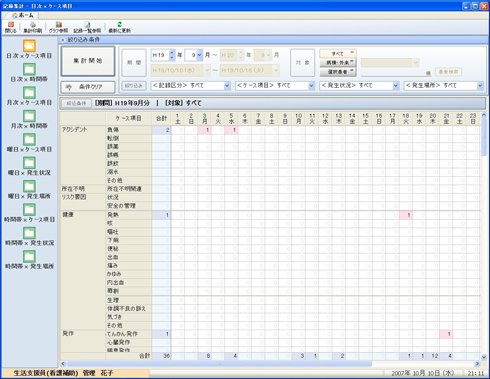The width and height of the screenshot is (490, 379).
Task: Click the 負傷 pink cell on day 3
Action: point(205,130)
